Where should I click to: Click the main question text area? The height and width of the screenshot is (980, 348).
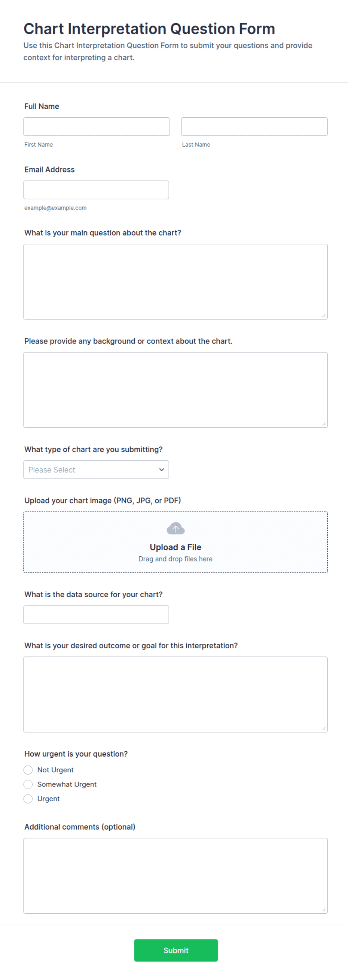point(175,282)
